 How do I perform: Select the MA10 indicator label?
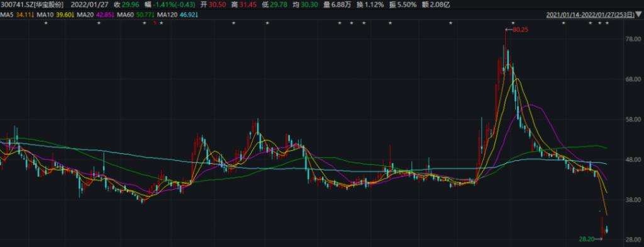coord(43,15)
